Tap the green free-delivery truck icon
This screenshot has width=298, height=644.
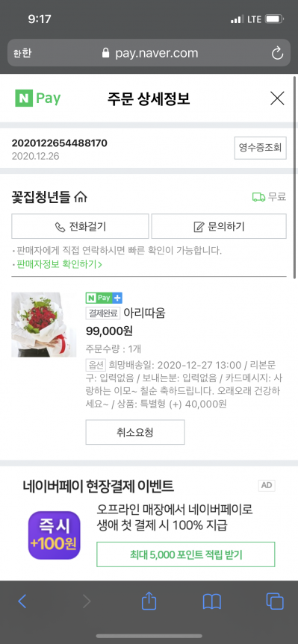(258, 197)
